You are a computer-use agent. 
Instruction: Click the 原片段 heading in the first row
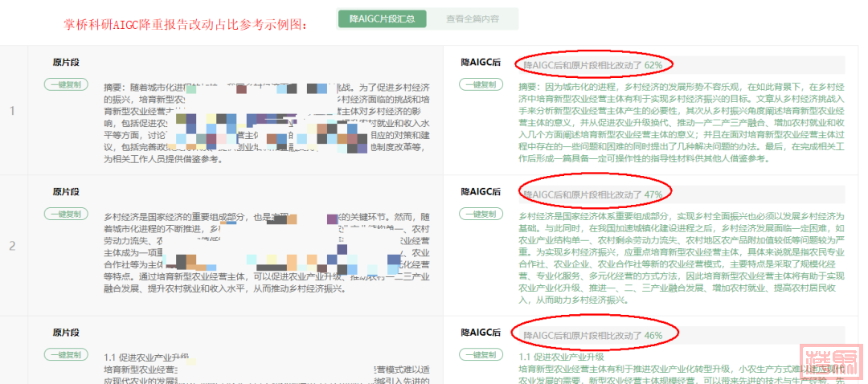click(66, 62)
